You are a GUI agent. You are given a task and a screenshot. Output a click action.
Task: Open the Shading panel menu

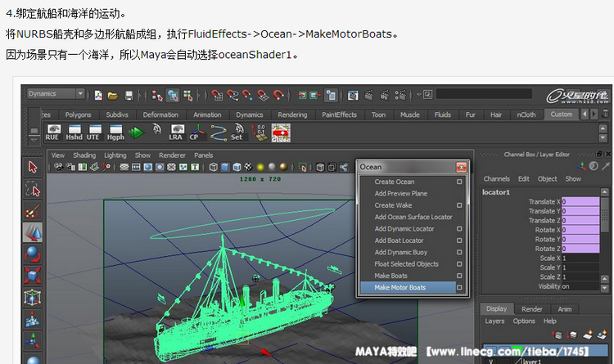point(84,155)
